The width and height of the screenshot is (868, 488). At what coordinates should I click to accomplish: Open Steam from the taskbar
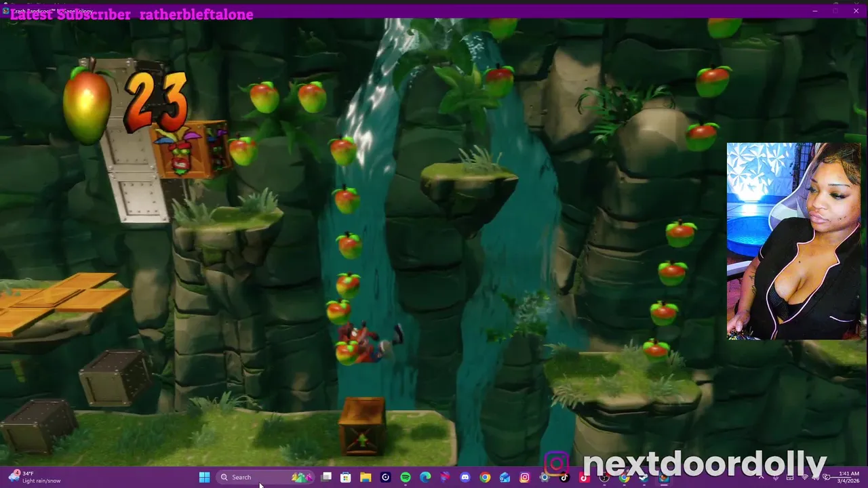click(x=643, y=477)
